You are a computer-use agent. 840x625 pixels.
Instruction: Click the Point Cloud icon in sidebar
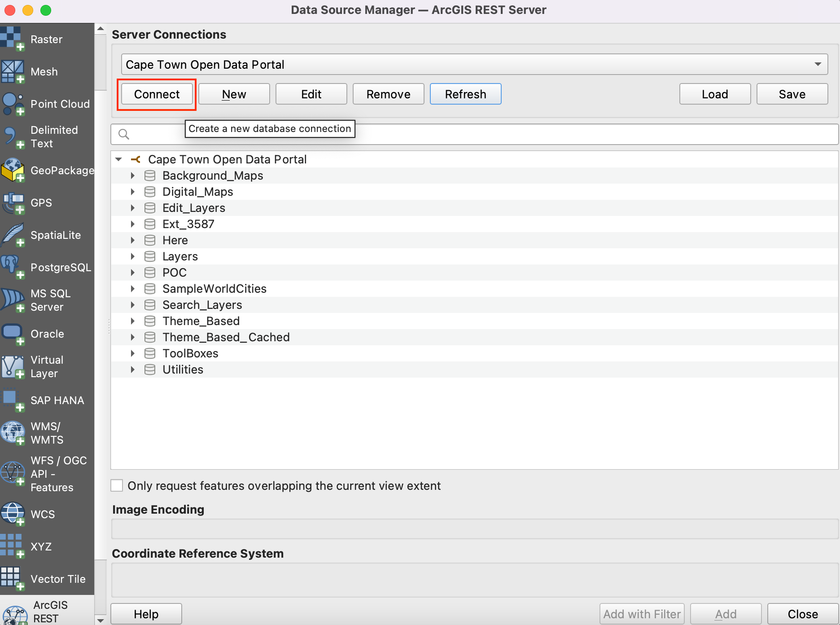click(13, 104)
